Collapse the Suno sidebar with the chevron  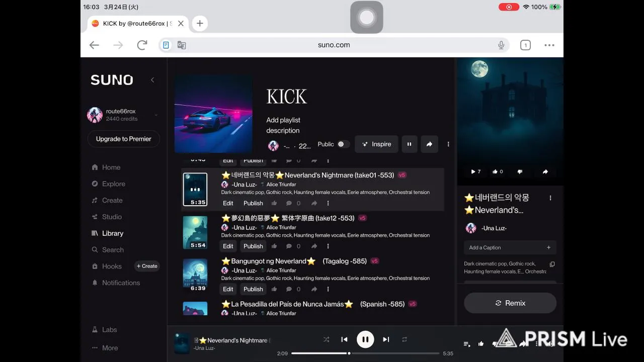pyautogui.click(x=152, y=80)
